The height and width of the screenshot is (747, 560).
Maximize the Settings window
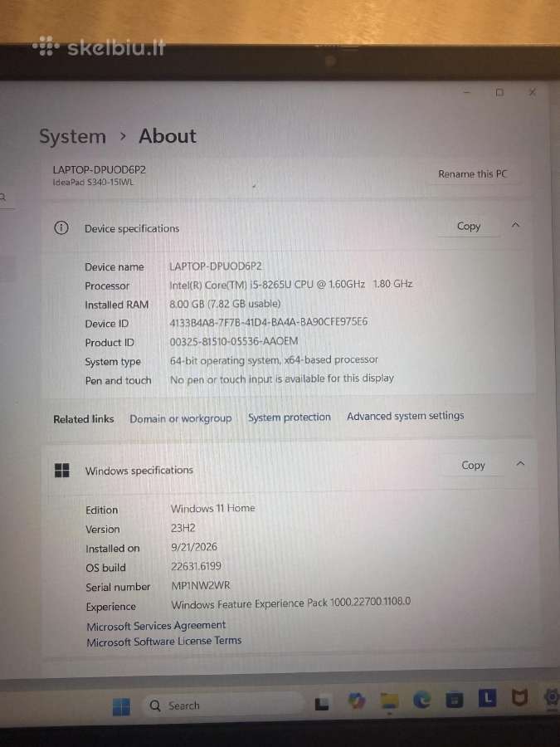click(x=499, y=92)
